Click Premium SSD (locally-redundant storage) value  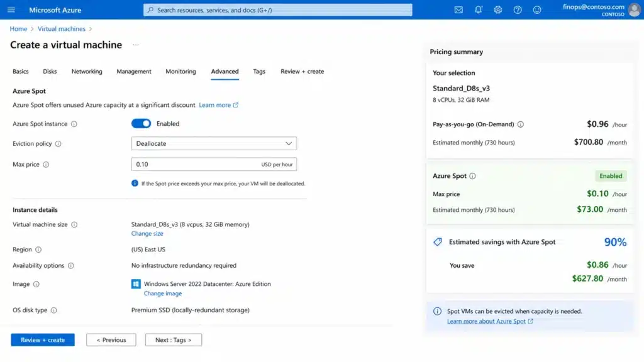tap(191, 310)
